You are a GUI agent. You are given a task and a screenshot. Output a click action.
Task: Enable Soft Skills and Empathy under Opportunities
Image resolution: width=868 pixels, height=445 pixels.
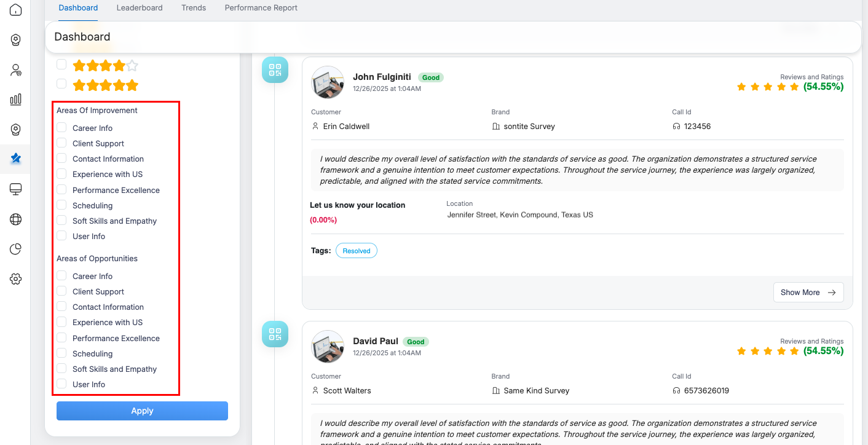[61, 368]
